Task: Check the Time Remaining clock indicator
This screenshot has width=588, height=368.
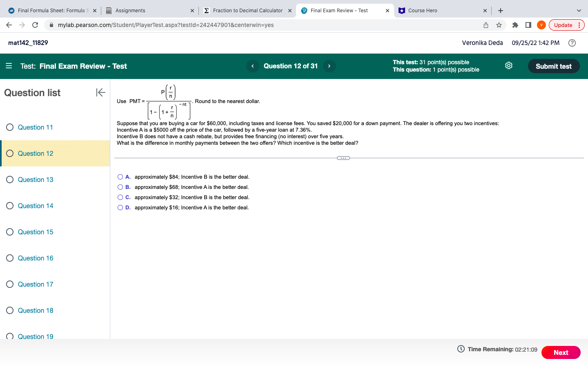Action: [x=461, y=349]
